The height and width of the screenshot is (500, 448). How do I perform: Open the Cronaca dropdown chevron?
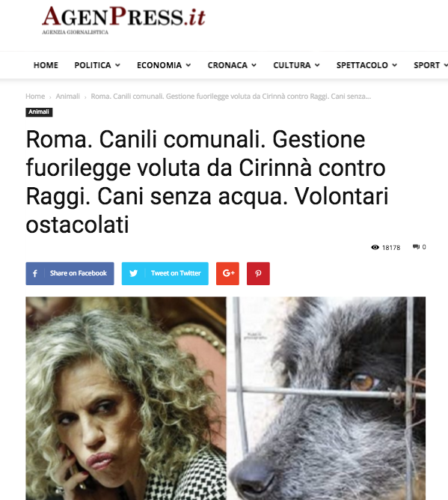tap(254, 65)
